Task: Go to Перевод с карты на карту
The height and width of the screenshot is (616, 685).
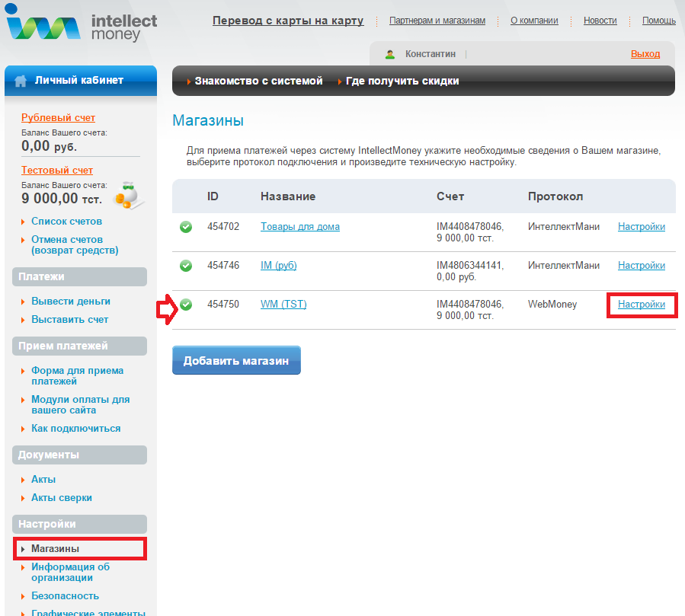Action: coord(287,21)
